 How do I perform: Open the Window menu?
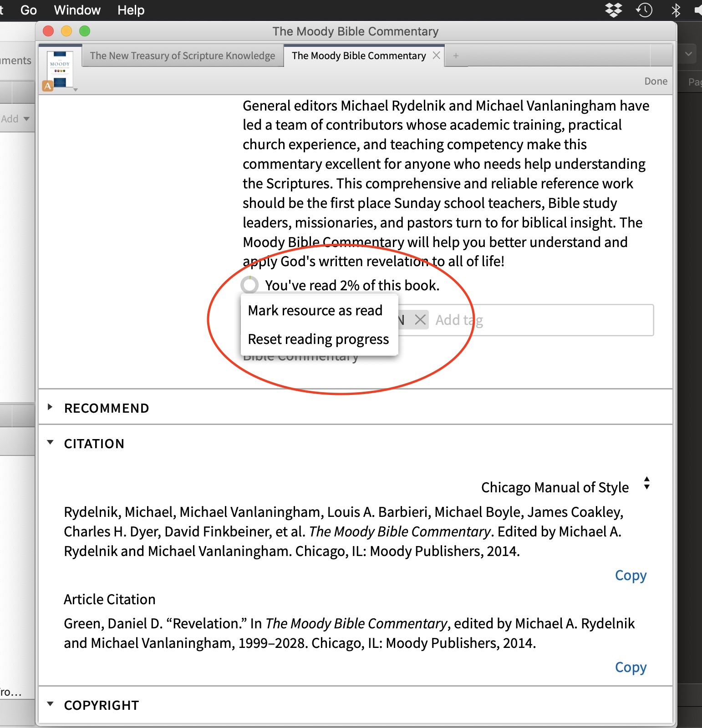click(77, 10)
